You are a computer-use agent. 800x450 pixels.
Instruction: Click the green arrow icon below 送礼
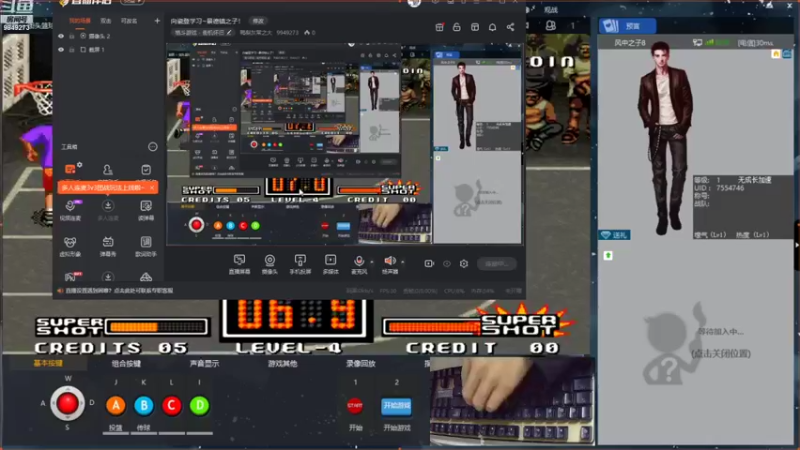(608, 255)
